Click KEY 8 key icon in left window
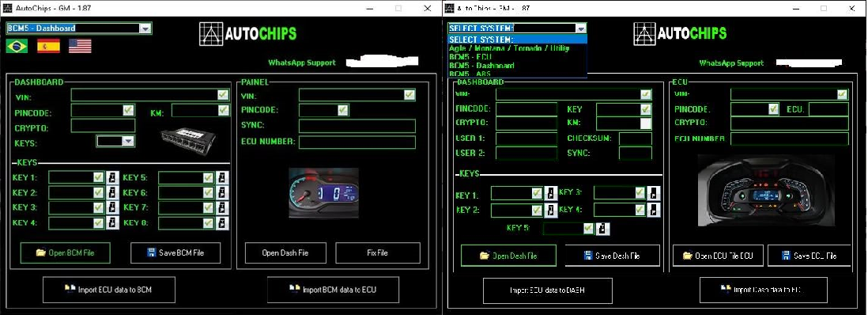The image size is (868, 315). pyautogui.click(x=223, y=223)
